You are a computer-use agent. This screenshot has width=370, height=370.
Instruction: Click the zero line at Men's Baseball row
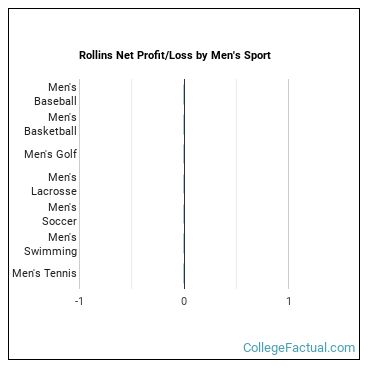pos(184,94)
